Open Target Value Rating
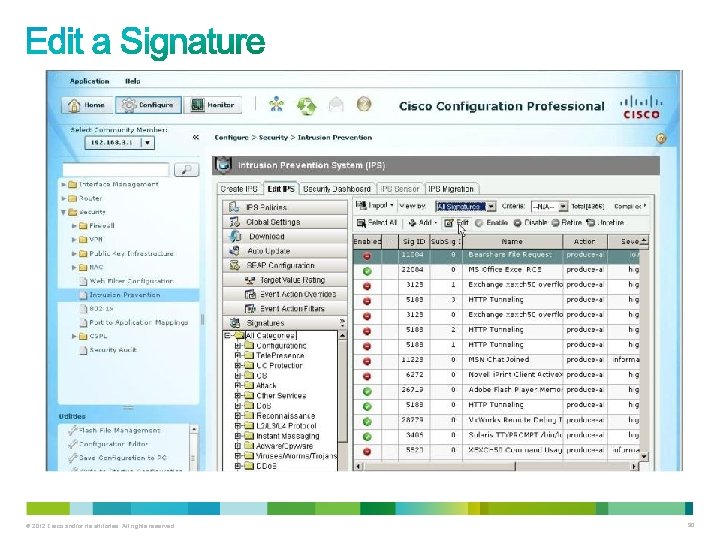The image size is (720, 540). coord(285,280)
